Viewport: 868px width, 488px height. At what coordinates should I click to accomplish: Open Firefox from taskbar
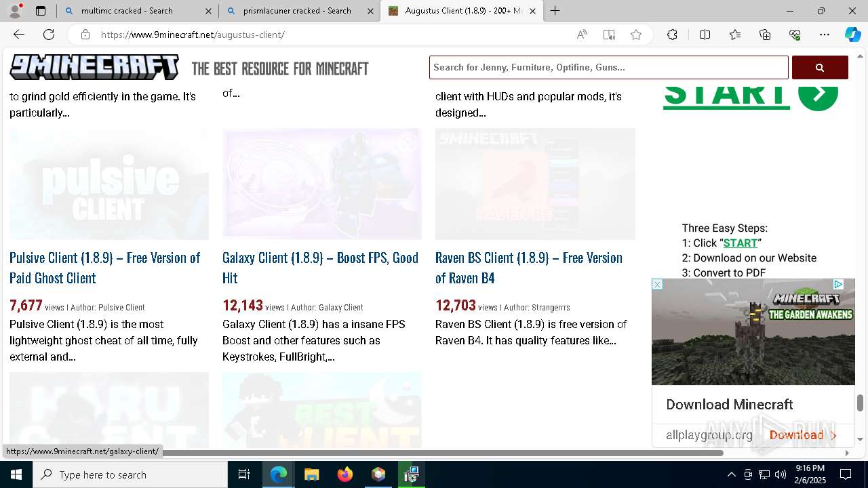click(345, 474)
